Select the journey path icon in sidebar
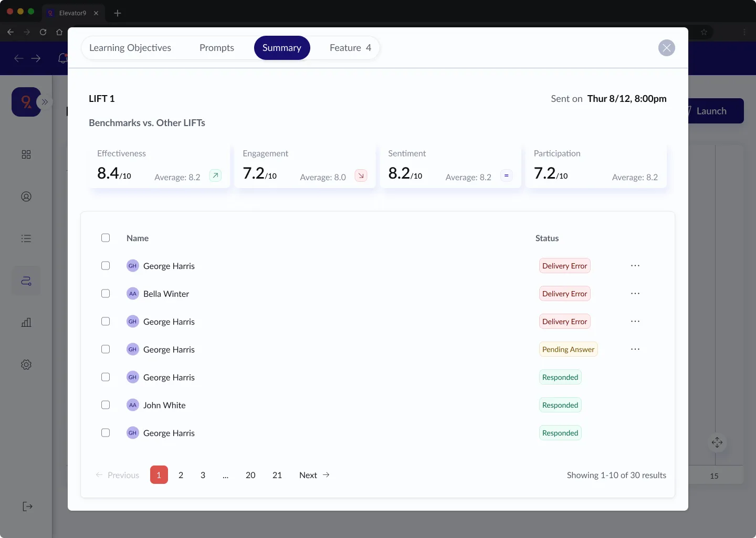 (26, 281)
